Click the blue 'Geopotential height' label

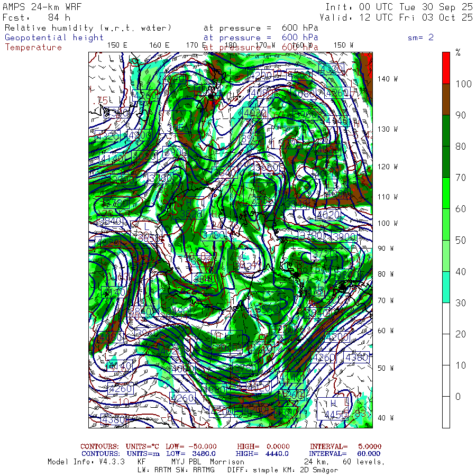click(54, 38)
